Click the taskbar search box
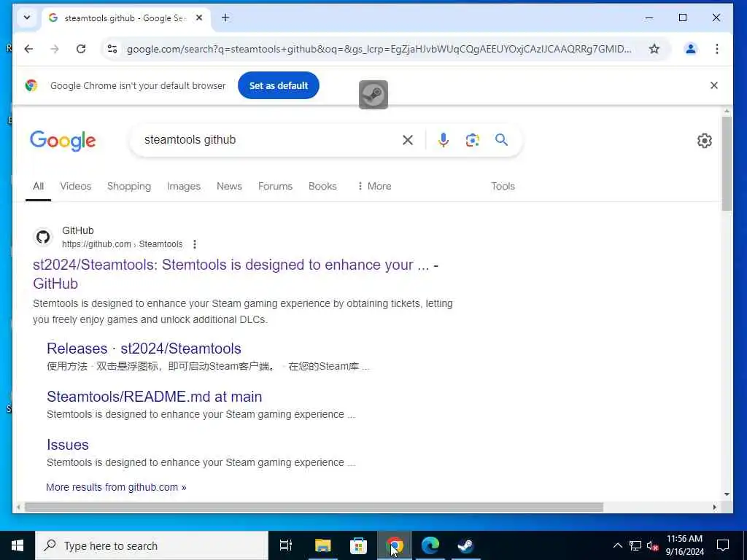Screen dimensions: 747x560 tap(152, 545)
